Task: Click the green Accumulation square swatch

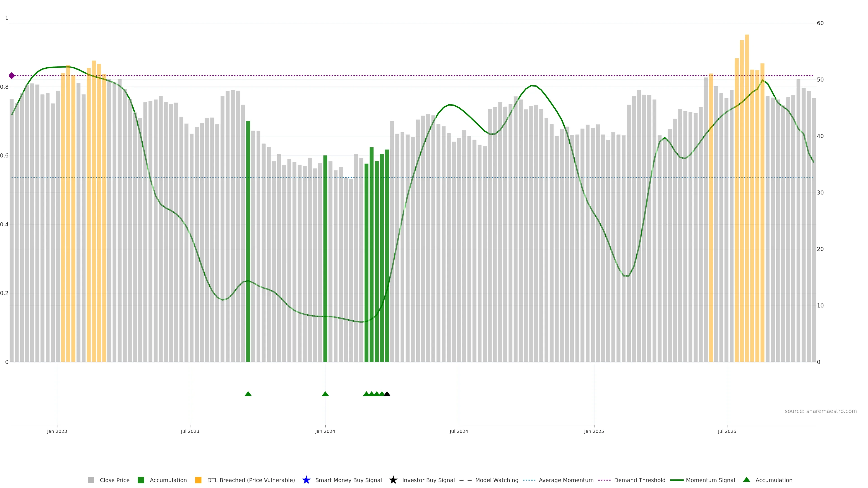Action: pos(141,480)
